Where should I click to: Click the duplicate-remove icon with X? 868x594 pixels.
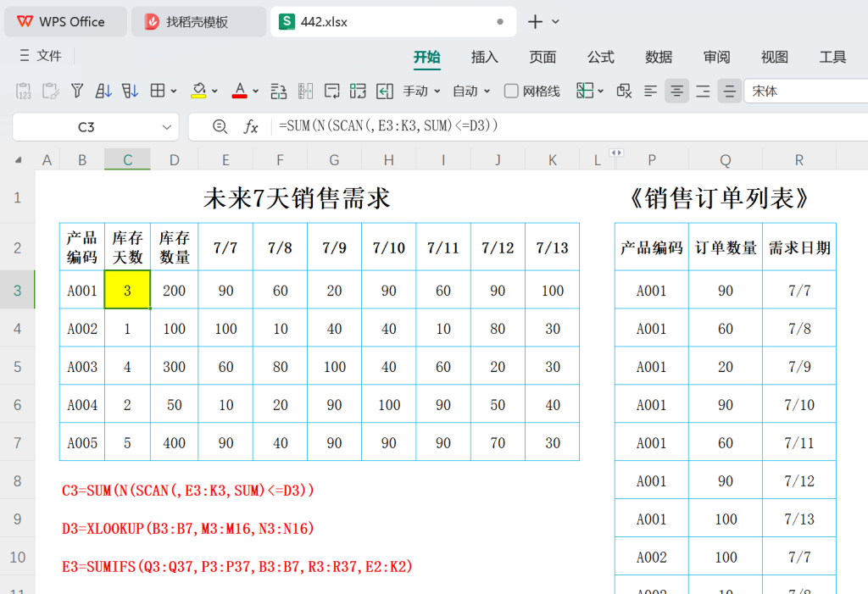[624, 91]
